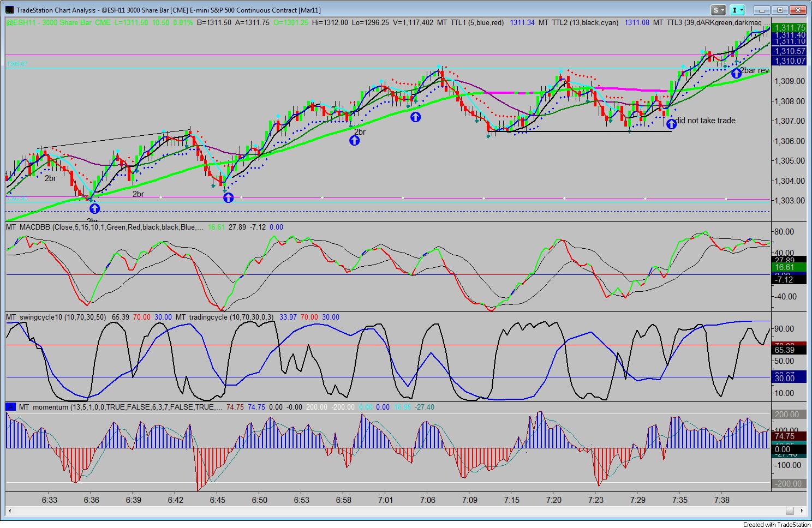This screenshot has height=528, width=812.
Task: Close the Chart Analysis window
Action: 798,10
